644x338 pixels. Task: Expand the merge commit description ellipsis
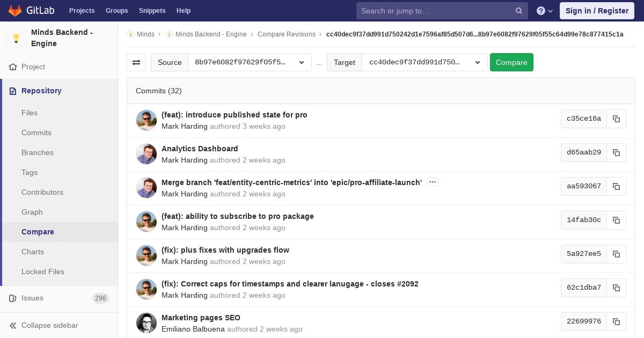coord(433,182)
